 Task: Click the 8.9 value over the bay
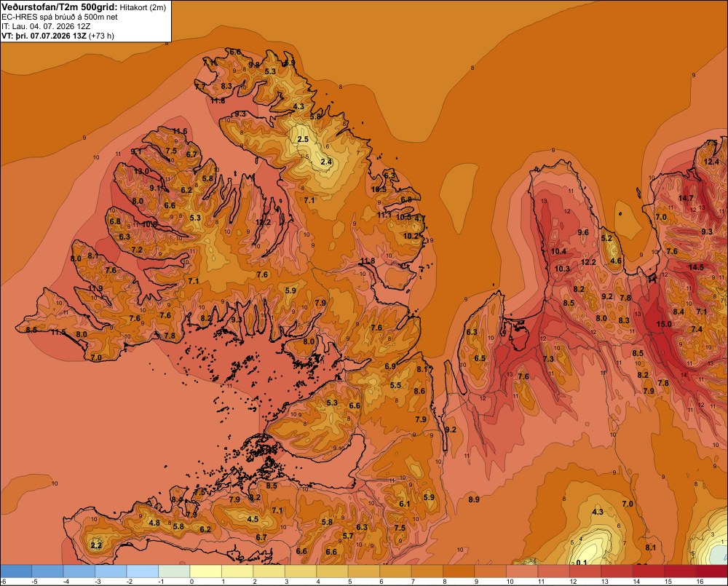tap(474, 499)
